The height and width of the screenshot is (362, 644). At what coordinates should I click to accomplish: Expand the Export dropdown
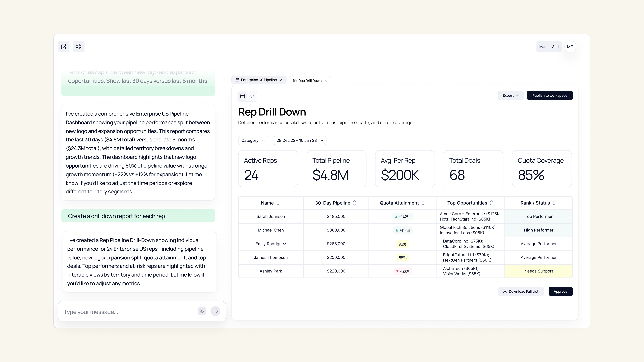coord(510,95)
